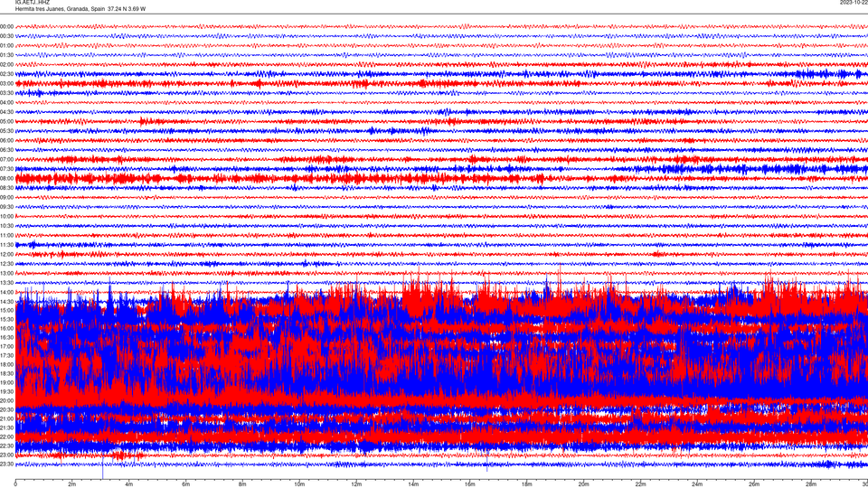Image resolution: width=868 pixels, height=488 pixels.
Task: Click the 06:30 trace label
Action: [7, 150]
